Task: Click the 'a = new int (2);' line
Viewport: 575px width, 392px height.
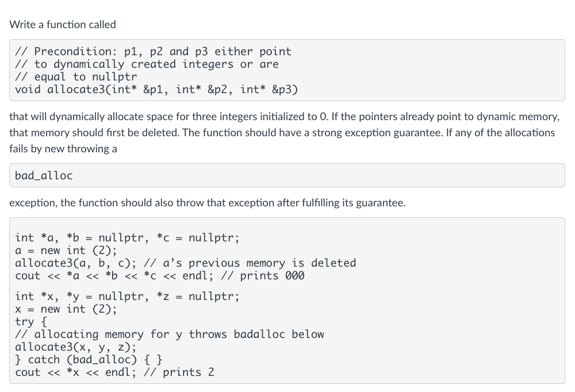Action: click(66, 251)
